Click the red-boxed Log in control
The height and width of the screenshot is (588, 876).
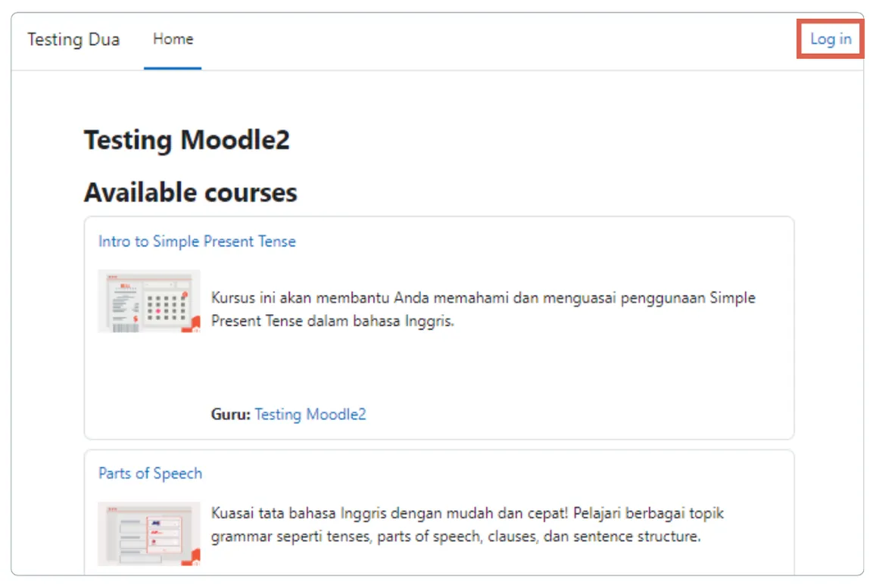(830, 39)
